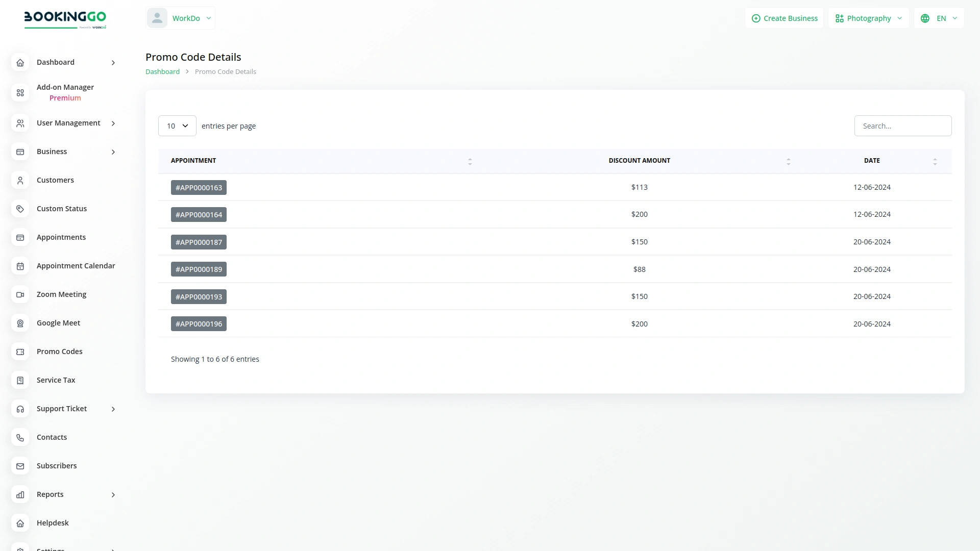This screenshot has width=980, height=551.
Task: Select Helpdesk in the sidebar
Action: click(x=53, y=522)
